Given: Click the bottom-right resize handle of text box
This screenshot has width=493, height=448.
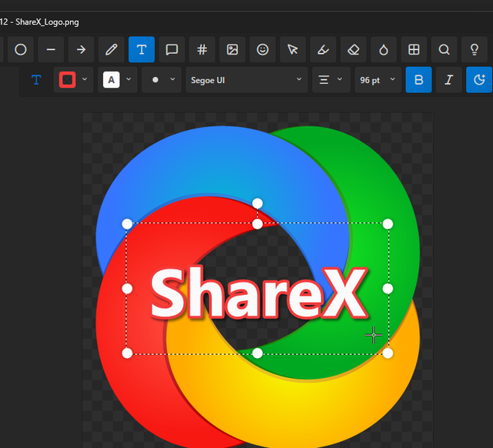Looking at the screenshot, I should (x=387, y=353).
